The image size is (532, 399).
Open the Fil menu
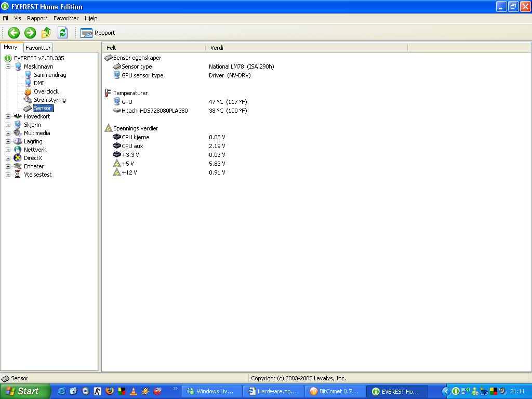click(5, 18)
